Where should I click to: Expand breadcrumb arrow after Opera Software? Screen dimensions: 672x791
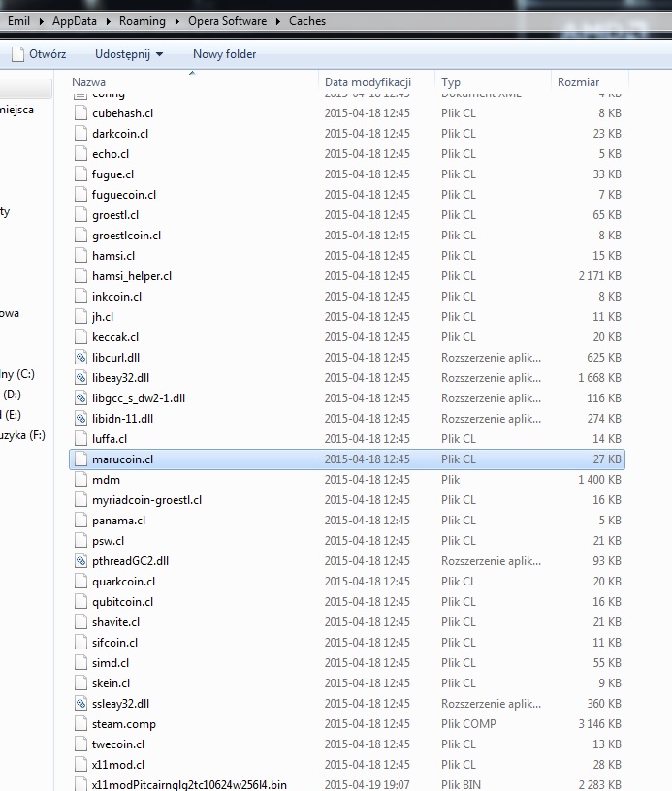click(x=279, y=21)
